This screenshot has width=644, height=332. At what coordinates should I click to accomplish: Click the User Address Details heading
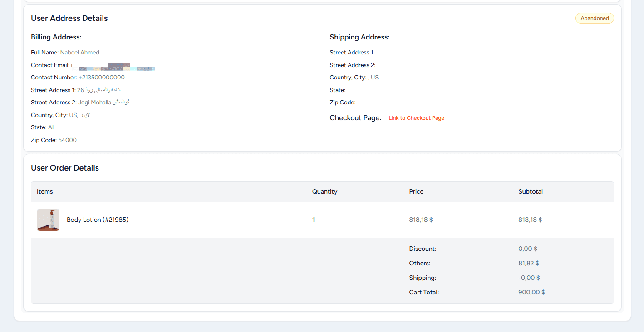pos(69,18)
